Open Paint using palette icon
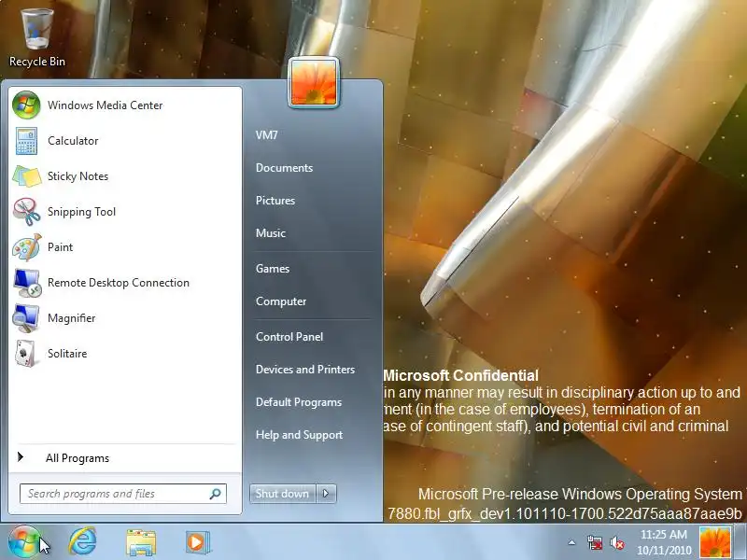 point(26,247)
